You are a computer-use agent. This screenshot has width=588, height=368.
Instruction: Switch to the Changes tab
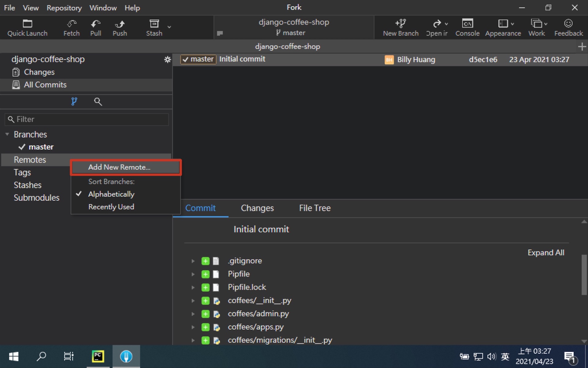click(x=257, y=208)
